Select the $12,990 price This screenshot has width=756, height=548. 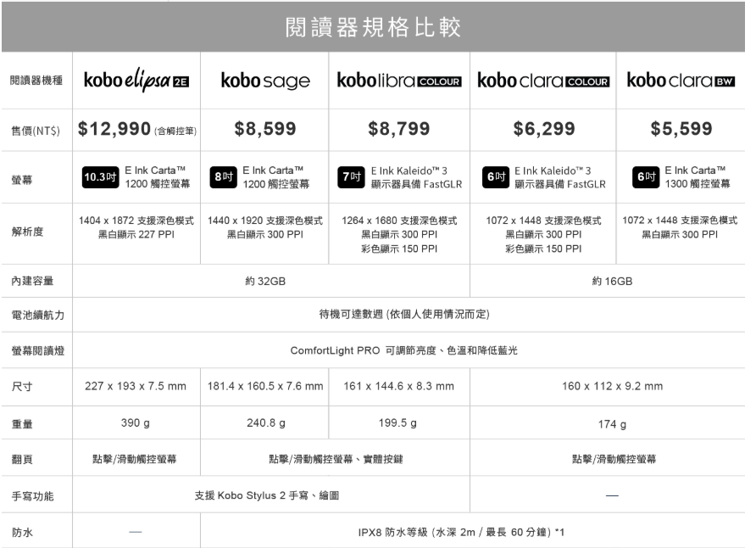pos(114,129)
